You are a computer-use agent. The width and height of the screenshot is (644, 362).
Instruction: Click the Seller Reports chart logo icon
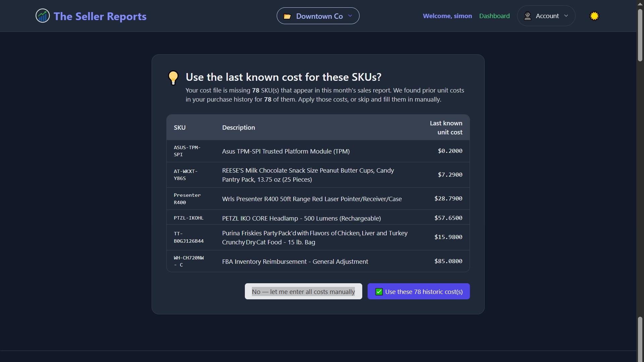tap(43, 16)
